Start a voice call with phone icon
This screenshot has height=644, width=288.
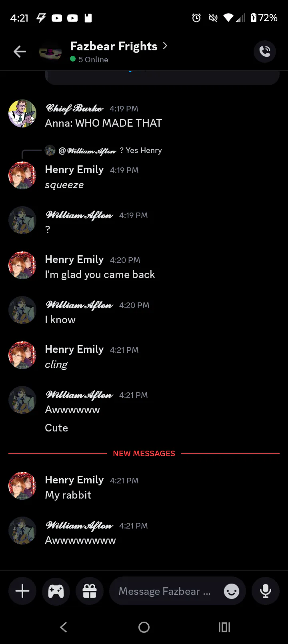click(265, 52)
